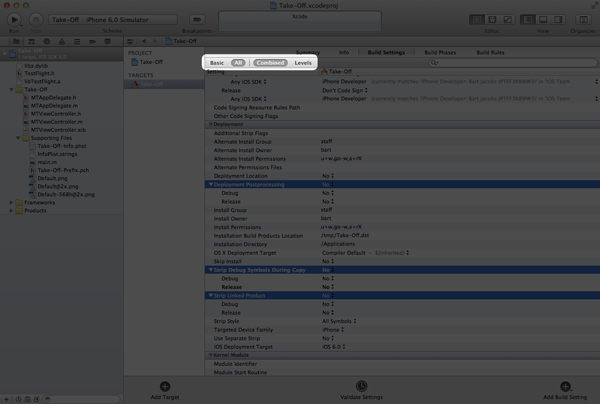Viewport: 600px width, 404px height.
Task: Open MTViewController.xib
Action: coord(58,130)
